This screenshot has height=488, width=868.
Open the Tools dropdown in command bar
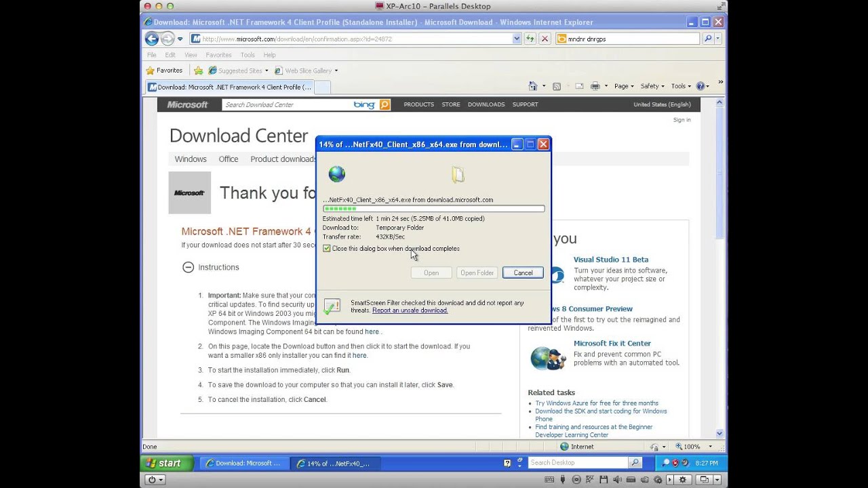[681, 86]
